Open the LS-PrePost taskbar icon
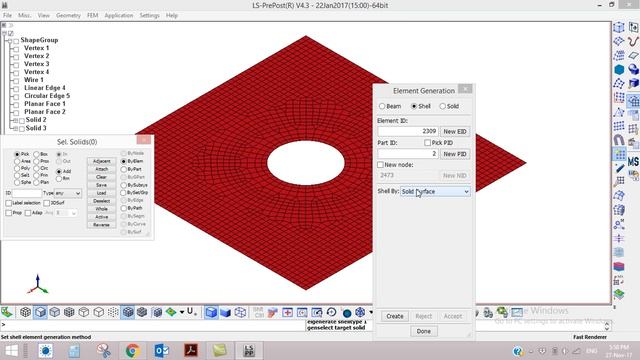The image size is (640, 360). click(249, 351)
